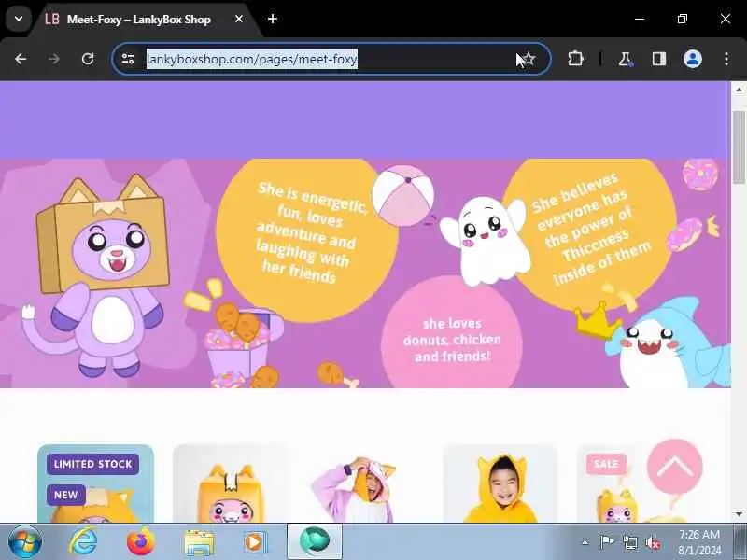The image size is (747, 560).
Task: Bookmark this page with the star icon
Action: pyautogui.click(x=529, y=59)
